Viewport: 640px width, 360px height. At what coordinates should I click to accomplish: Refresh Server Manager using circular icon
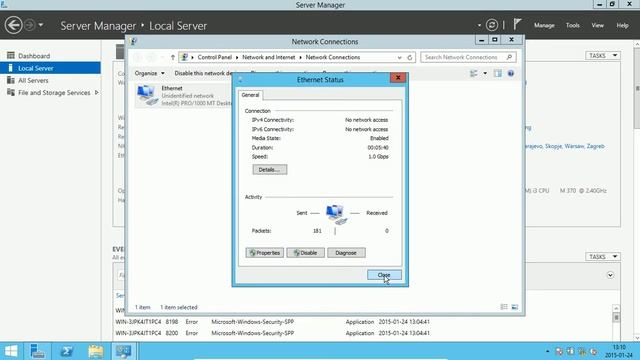click(492, 25)
